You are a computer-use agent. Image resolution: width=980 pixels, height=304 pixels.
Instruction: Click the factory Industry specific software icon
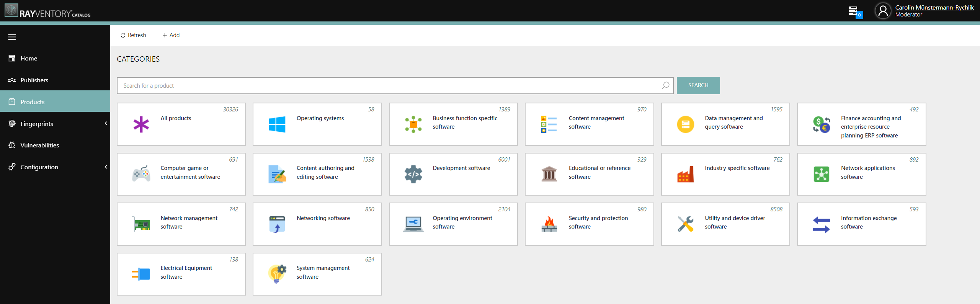685,174
